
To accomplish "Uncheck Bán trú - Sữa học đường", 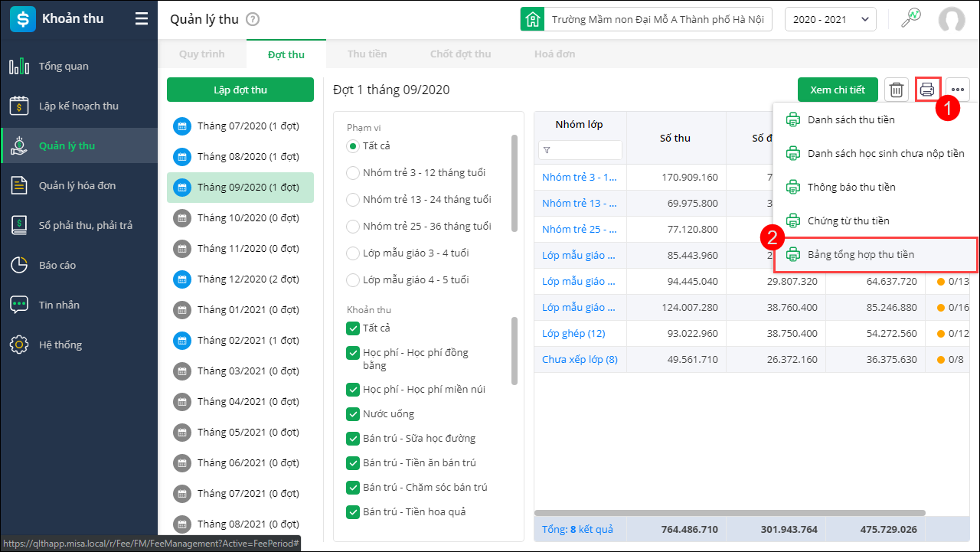I will [353, 439].
